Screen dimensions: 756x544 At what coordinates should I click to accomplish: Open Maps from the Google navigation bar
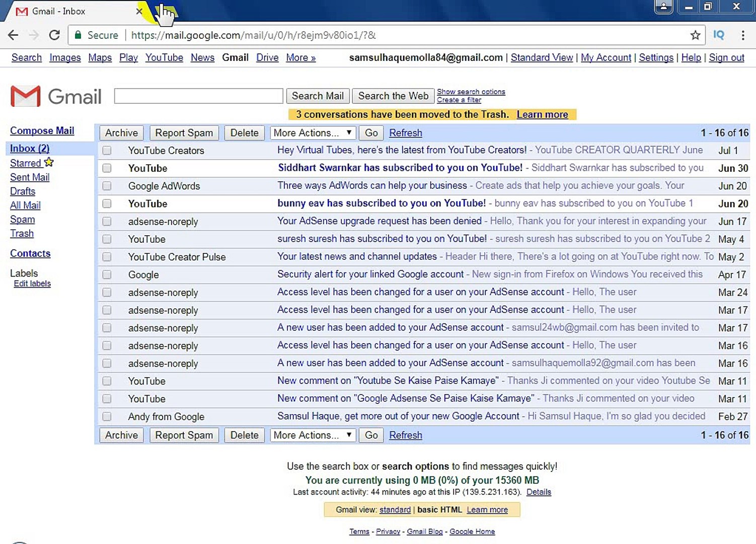(x=100, y=57)
